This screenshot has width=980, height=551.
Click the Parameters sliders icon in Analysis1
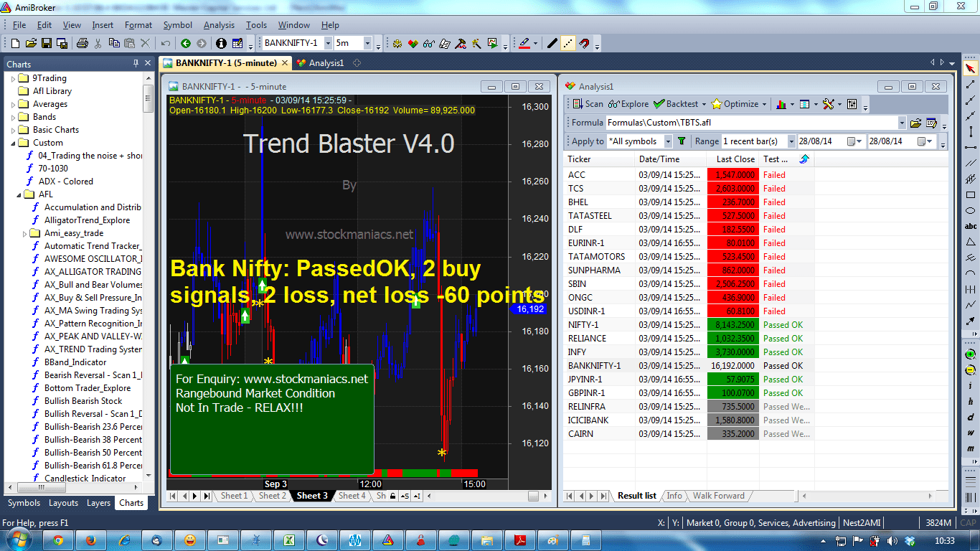click(852, 104)
